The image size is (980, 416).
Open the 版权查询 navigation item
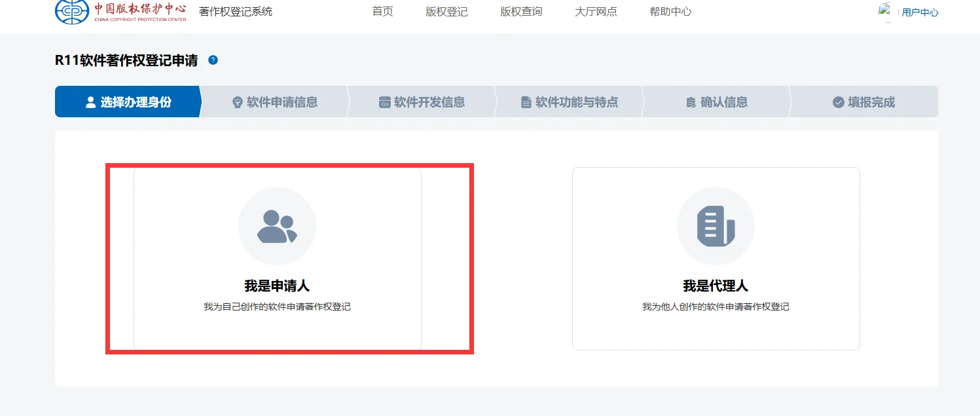520,11
